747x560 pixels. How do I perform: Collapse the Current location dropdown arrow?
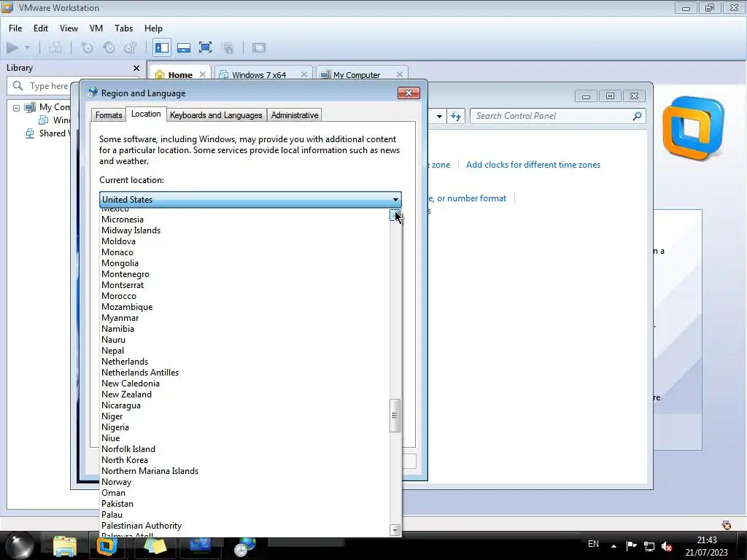(395, 200)
